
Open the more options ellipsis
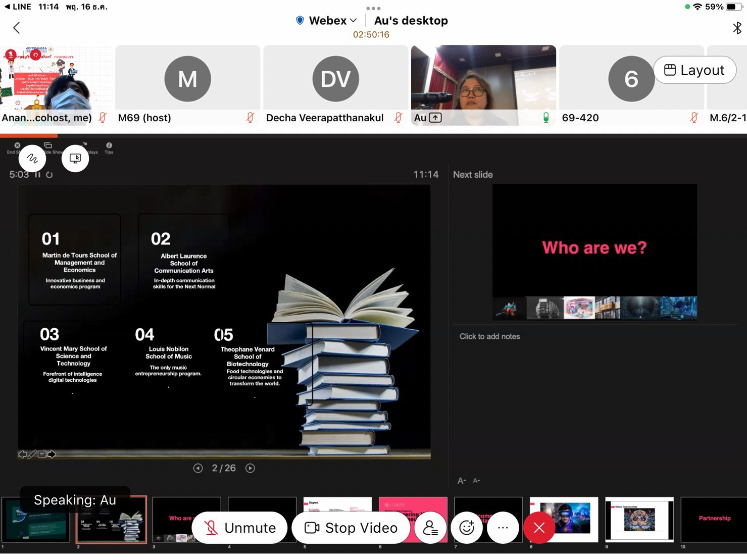coord(503,528)
